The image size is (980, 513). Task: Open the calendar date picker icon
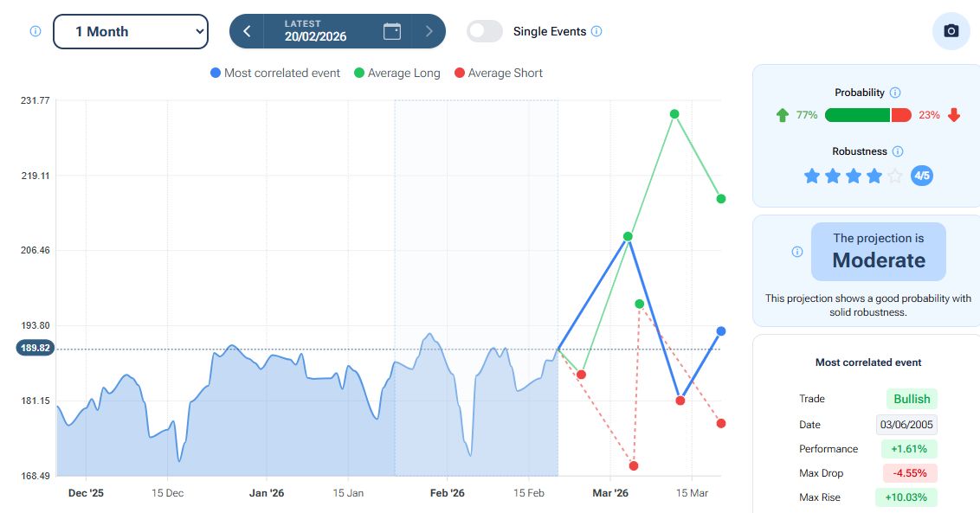pos(392,31)
